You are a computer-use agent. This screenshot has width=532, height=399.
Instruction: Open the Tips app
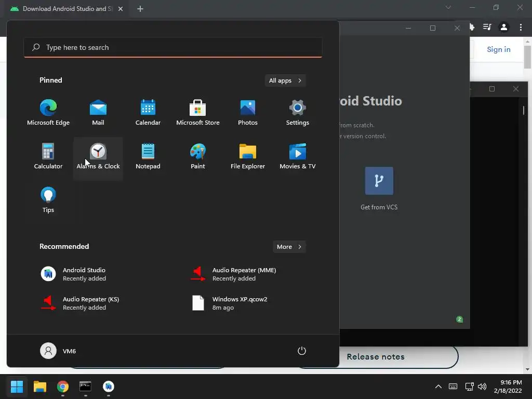(x=48, y=200)
